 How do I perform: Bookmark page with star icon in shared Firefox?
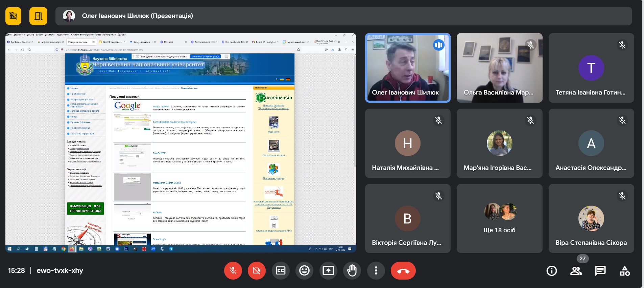click(x=299, y=50)
